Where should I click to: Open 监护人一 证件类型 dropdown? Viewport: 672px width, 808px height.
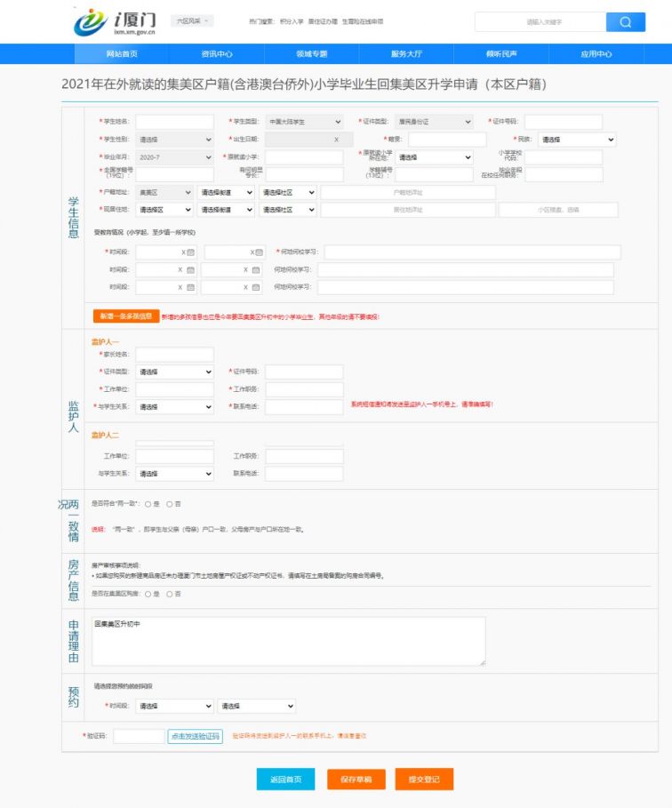175,372
